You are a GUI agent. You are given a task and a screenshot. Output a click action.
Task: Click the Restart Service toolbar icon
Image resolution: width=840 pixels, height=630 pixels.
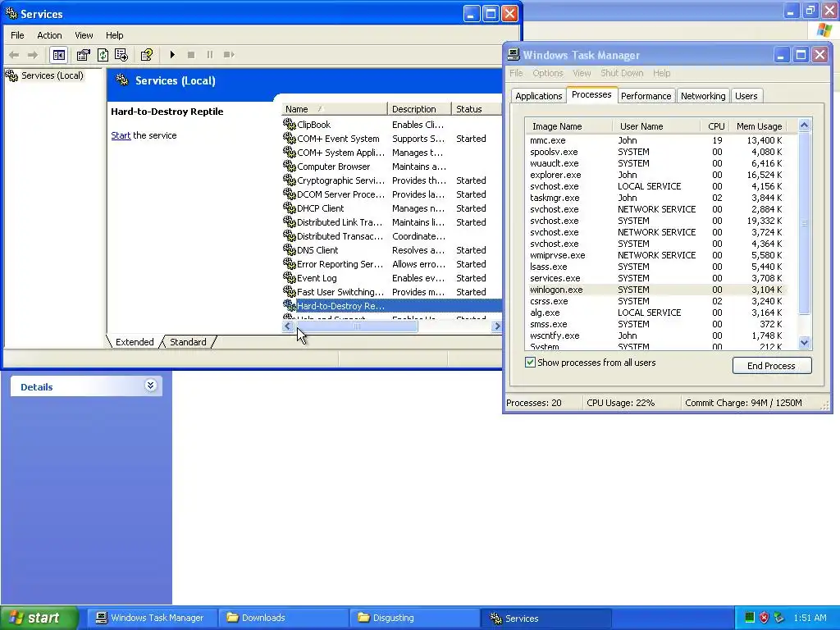point(229,55)
